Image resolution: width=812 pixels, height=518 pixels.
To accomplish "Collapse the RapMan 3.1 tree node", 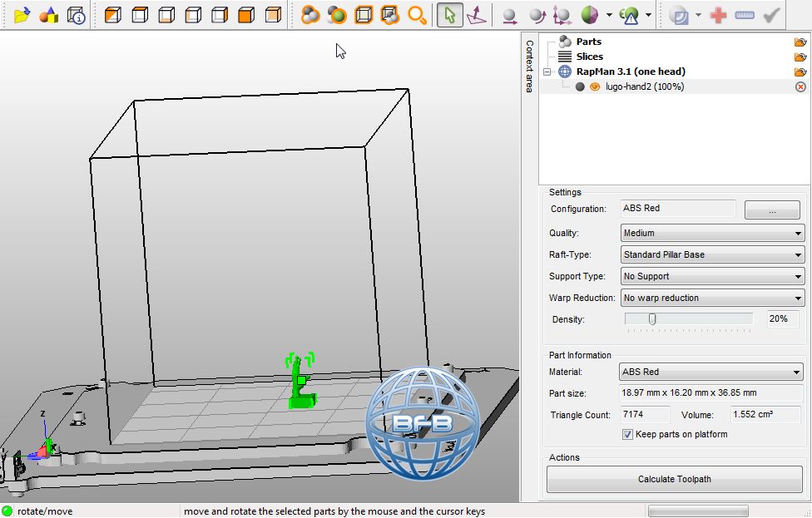I will 547,72.
